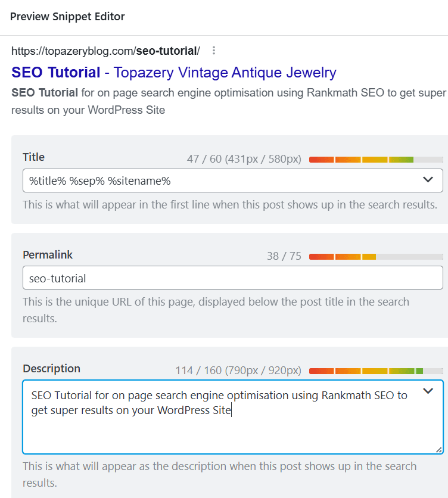Expand the Description variables dropdown chevron
The height and width of the screenshot is (498, 448).
tap(428, 391)
